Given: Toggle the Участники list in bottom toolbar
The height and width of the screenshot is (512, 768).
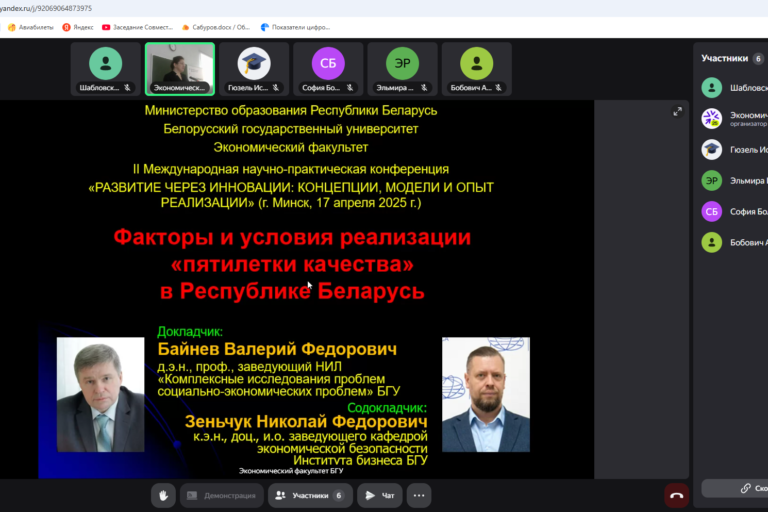Looking at the screenshot, I should coord(309,495).
